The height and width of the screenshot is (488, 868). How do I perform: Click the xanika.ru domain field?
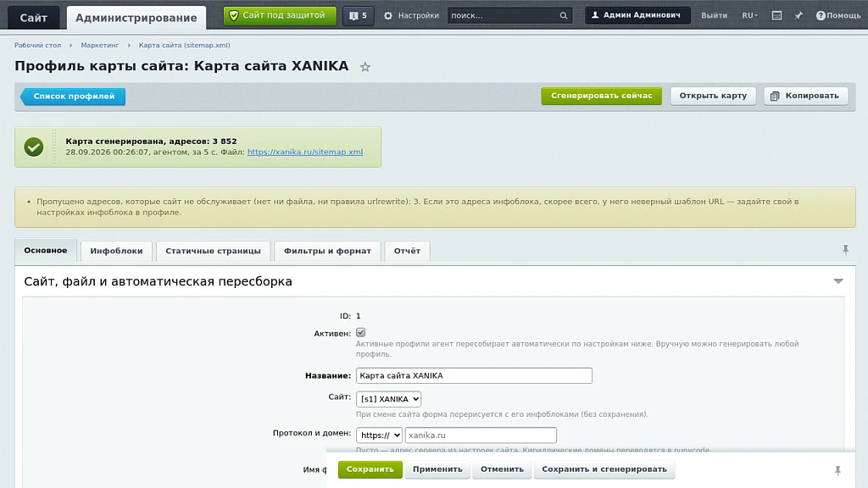(x=481, y=435)
